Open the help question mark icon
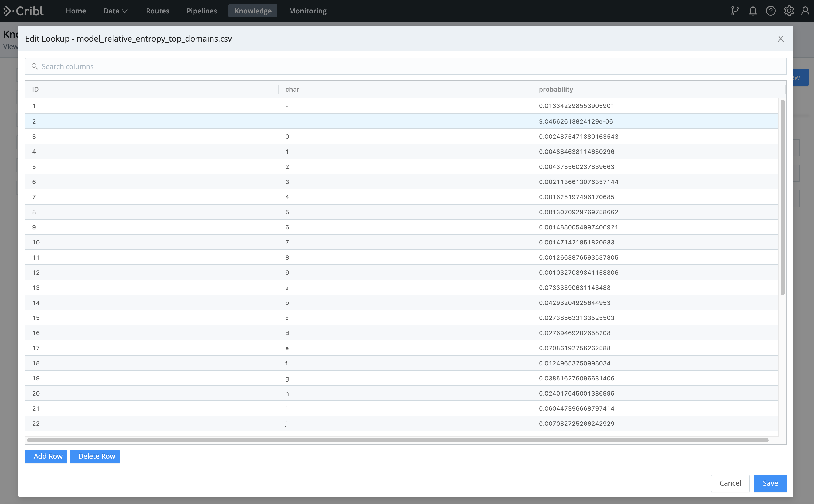The image size is (814, 504). click(770, 11)
